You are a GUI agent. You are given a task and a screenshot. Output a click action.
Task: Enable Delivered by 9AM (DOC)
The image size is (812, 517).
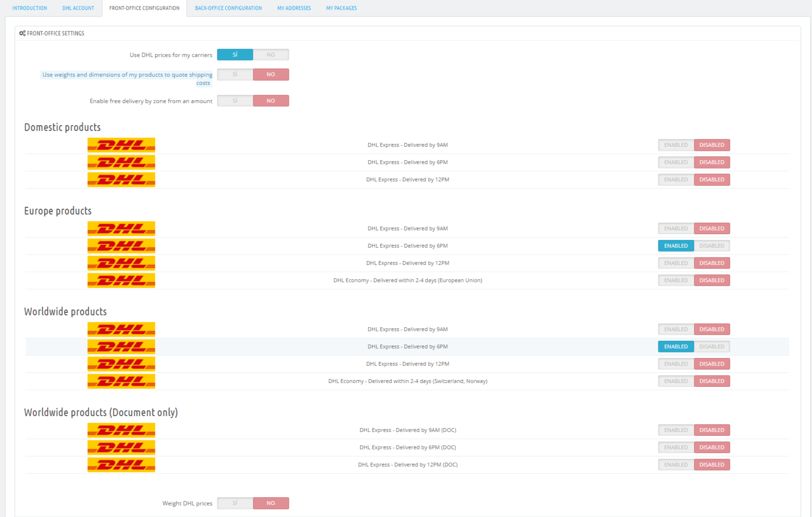pyautogui.click(x=676, y=430)
